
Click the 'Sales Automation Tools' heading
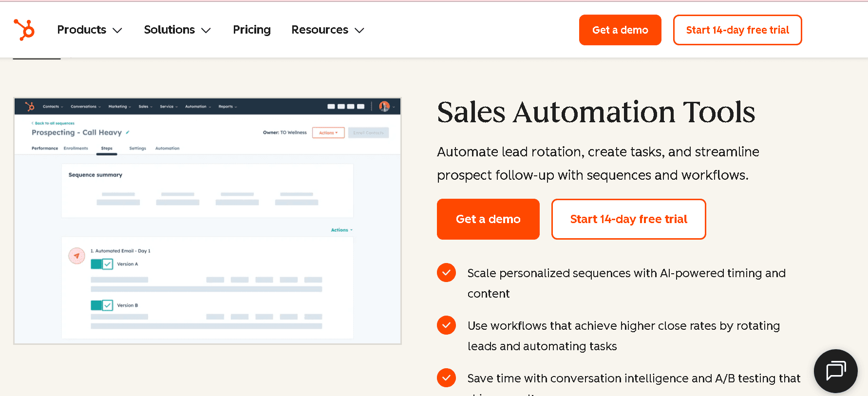coord(596,112)
